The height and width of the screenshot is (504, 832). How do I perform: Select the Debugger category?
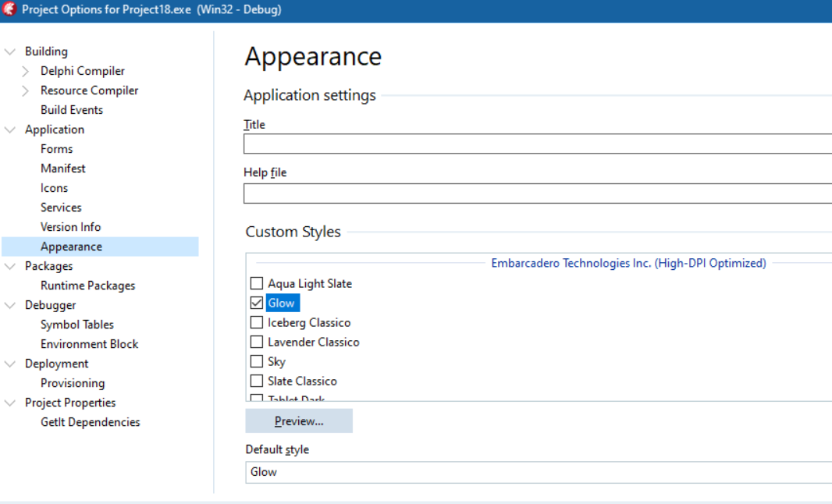[50, 305]
